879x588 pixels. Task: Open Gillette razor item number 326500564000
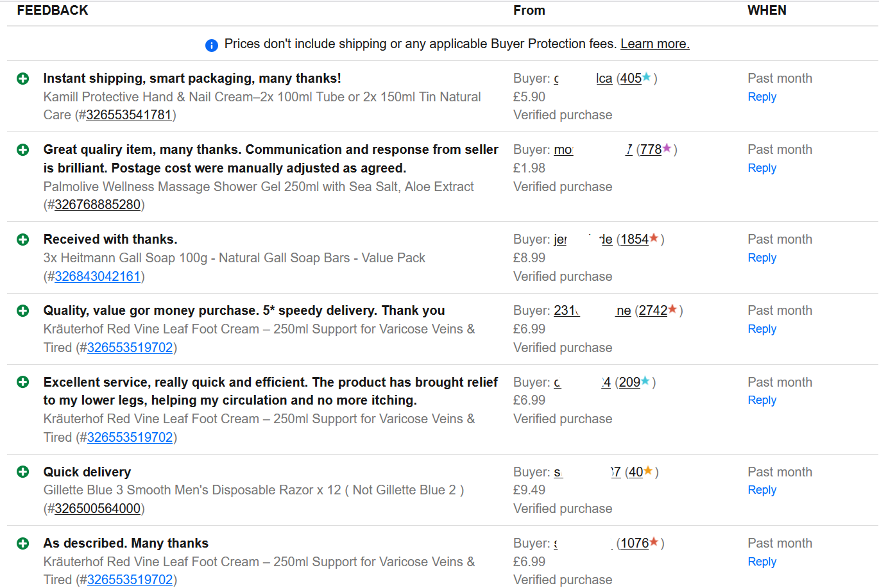pos(98,509)
